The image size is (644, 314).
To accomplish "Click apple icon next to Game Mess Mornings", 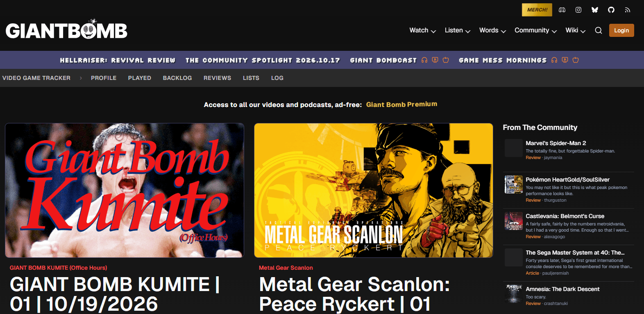I will tap(576, 60).
